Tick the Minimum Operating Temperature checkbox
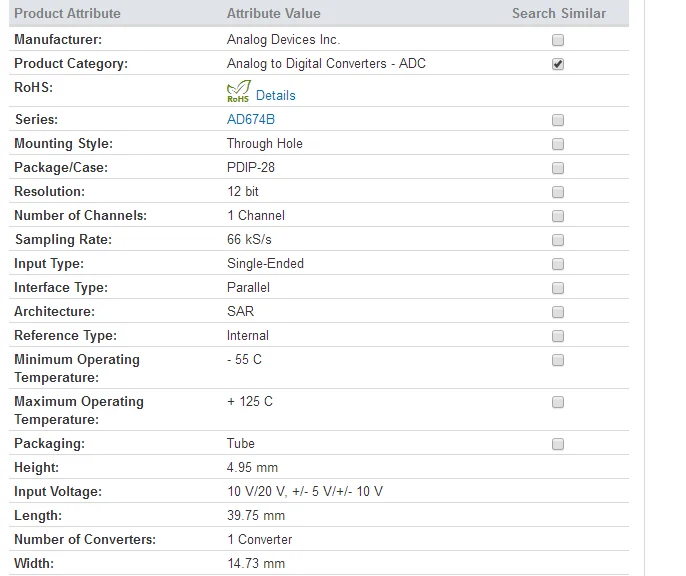The height and width of the screenshot is (576, 686). click(x=558, y=360)
